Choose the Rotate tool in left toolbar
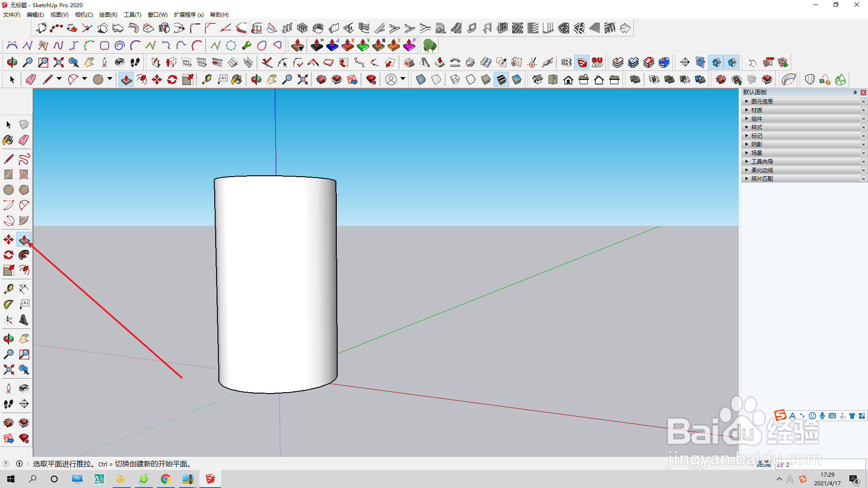 click(x=9, y=255)
